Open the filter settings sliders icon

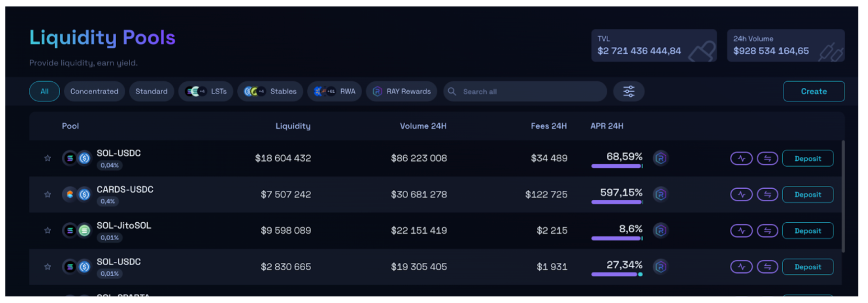[628, 91]
